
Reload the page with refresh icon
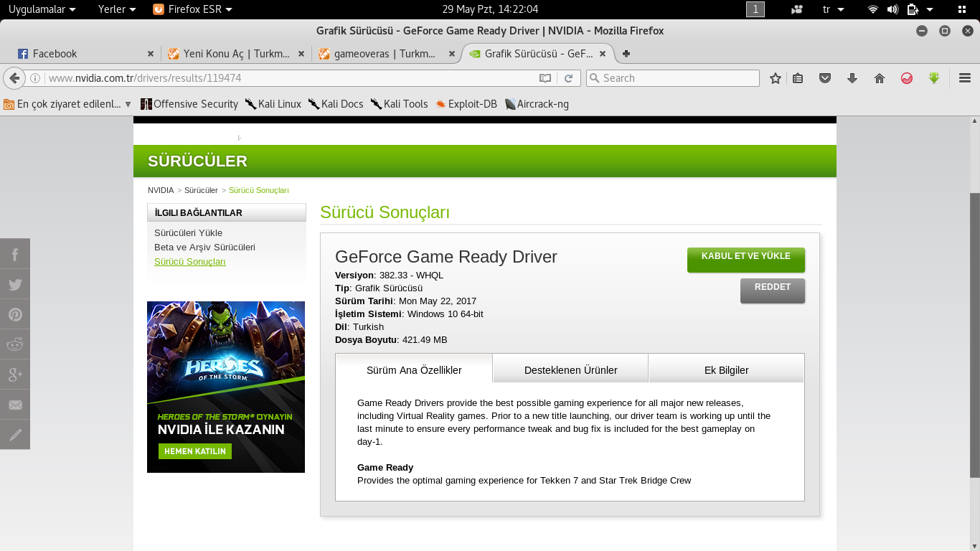pyautogui.click(x=568, y=78)
